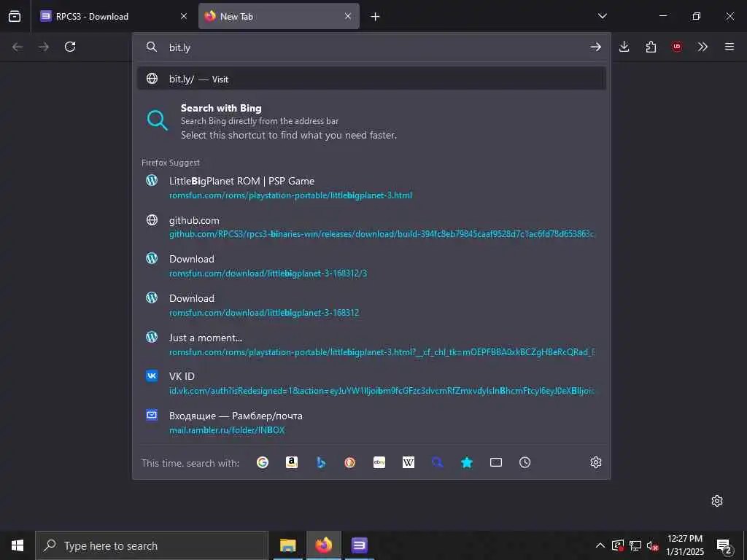Search this time with DuckDuckGo

coord(349,462)
